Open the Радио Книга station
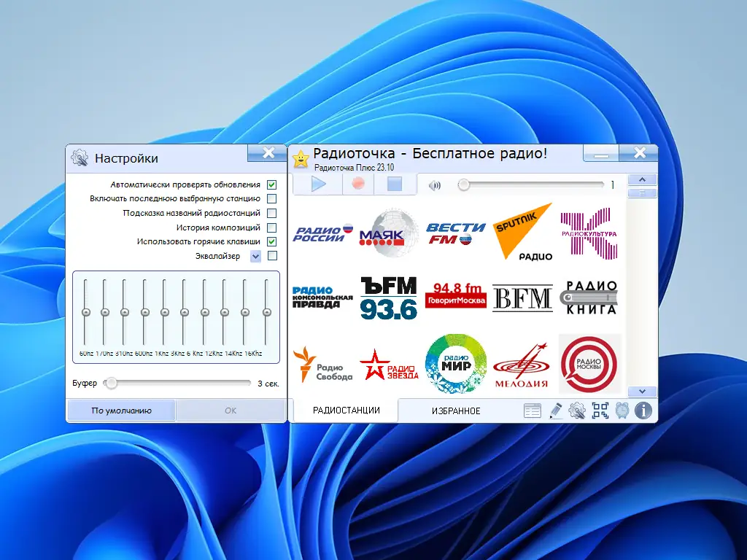Image resolution: width=747 pixels, height=560 pixels. click(x=589, y=297)
